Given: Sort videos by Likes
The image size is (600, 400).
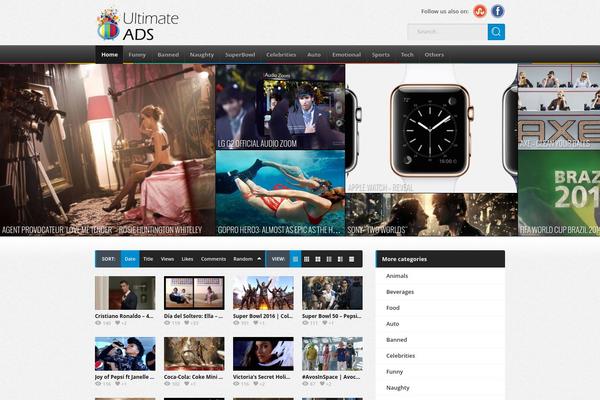Looking at the screenshot, I should click(187, 259).
